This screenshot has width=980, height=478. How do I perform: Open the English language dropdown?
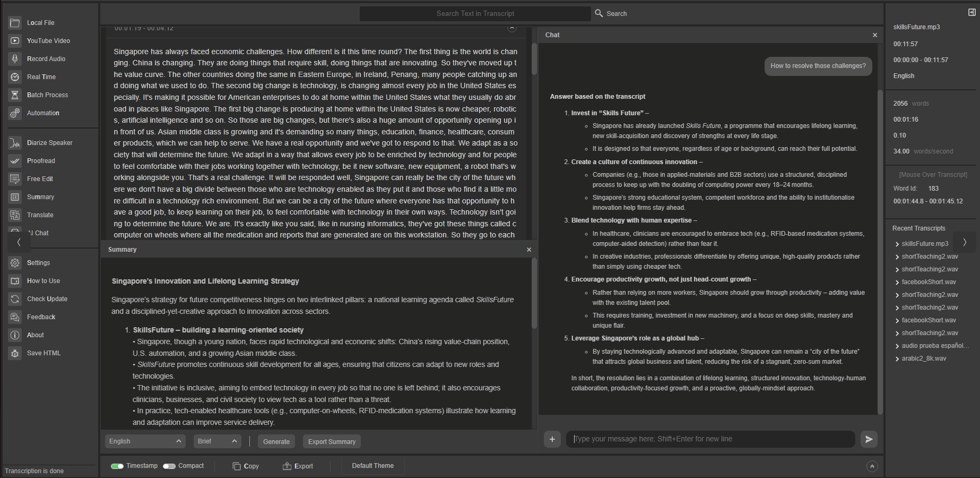[145, 441]
